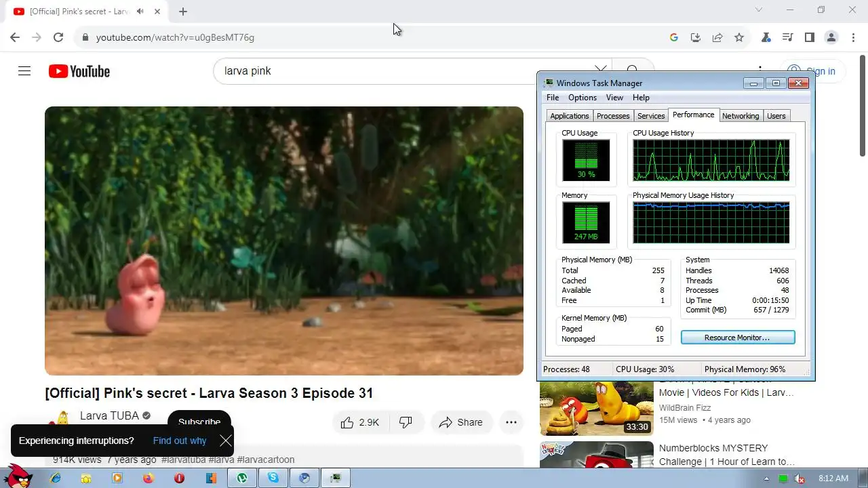
Task: Bookmark this page with the star icon
Action: [x=739, y=37]
